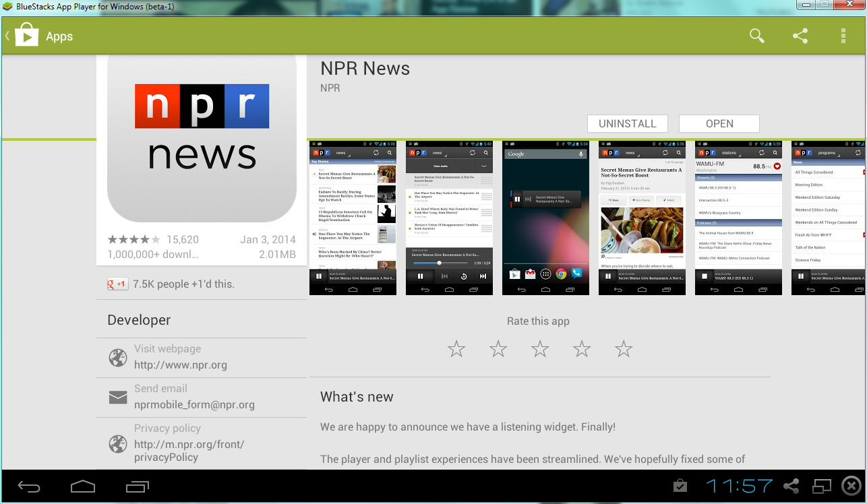This screenshot has height=504, width=867.
Task: Open the privacy policy URL
Action: [189, 451]
